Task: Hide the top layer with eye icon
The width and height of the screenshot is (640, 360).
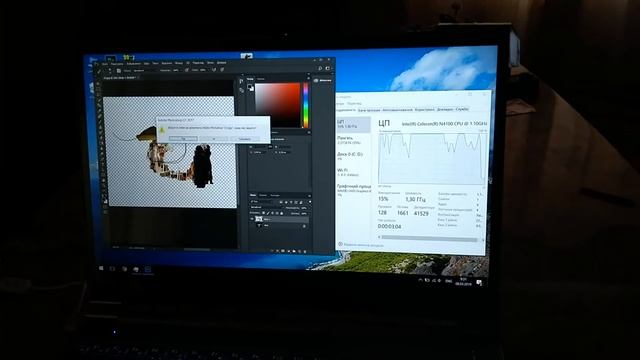Action: [252, 219]
